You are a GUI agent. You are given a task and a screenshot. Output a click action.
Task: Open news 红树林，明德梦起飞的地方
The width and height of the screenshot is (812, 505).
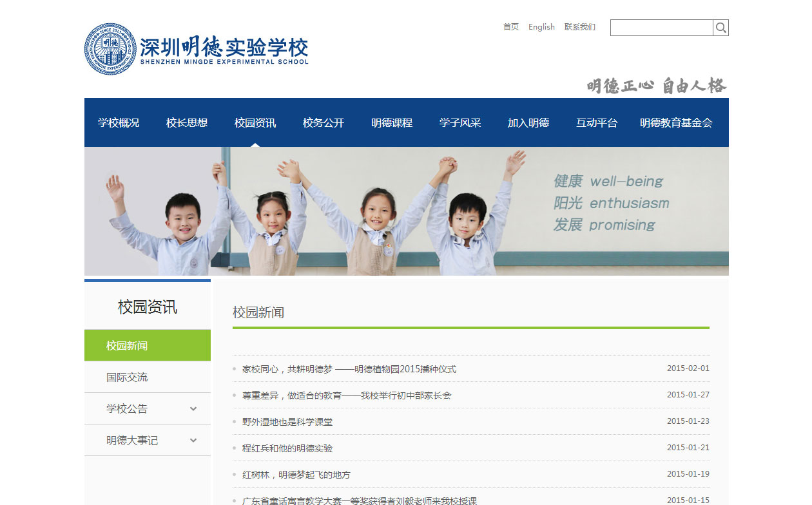coord(296,475)
